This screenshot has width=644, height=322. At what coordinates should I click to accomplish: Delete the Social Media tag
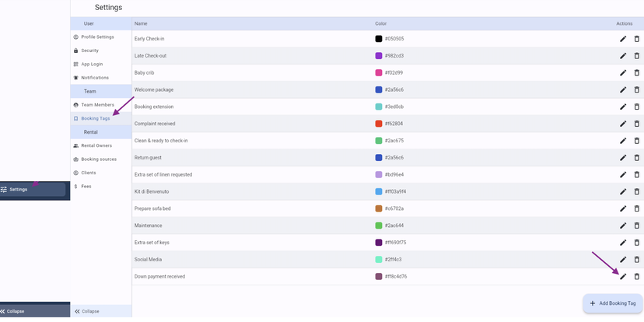coord(636,260)
